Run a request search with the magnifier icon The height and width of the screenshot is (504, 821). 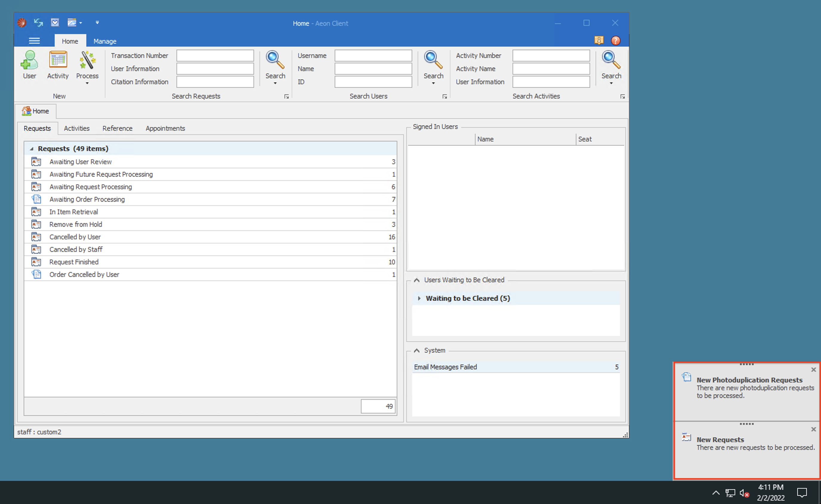point(275,60)
